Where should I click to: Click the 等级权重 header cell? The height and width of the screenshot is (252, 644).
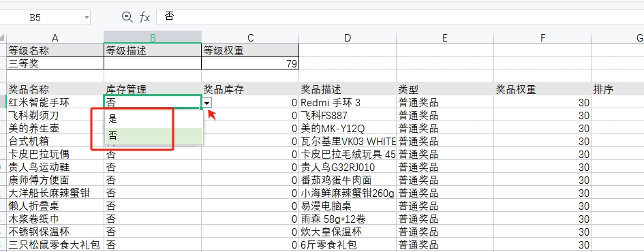click(x=250, y=50)
